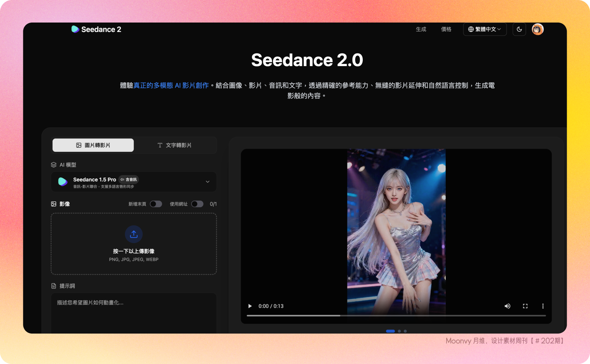Click the 真正的多模態 AI 影片創作 link
Screen dimensions: 590x364
click(171, 86)
